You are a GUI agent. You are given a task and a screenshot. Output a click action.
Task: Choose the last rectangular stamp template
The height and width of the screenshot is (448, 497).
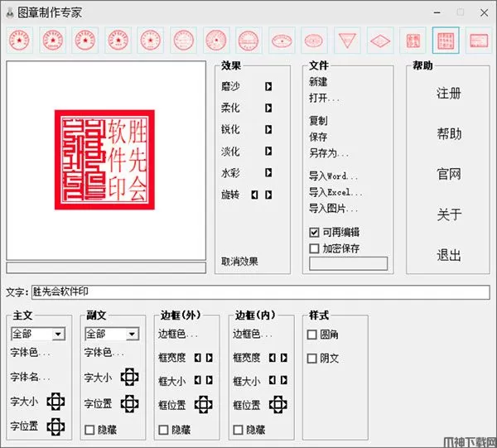[478, 39]
